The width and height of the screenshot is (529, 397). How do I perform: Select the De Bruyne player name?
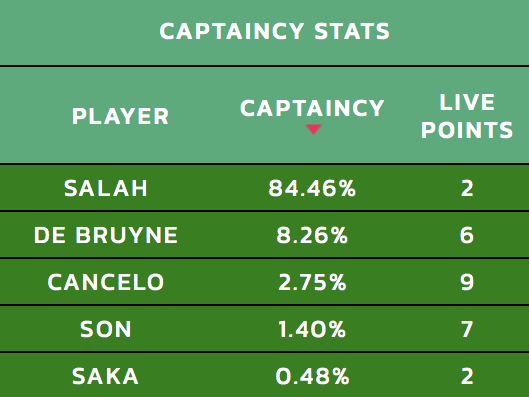[106, 235]
